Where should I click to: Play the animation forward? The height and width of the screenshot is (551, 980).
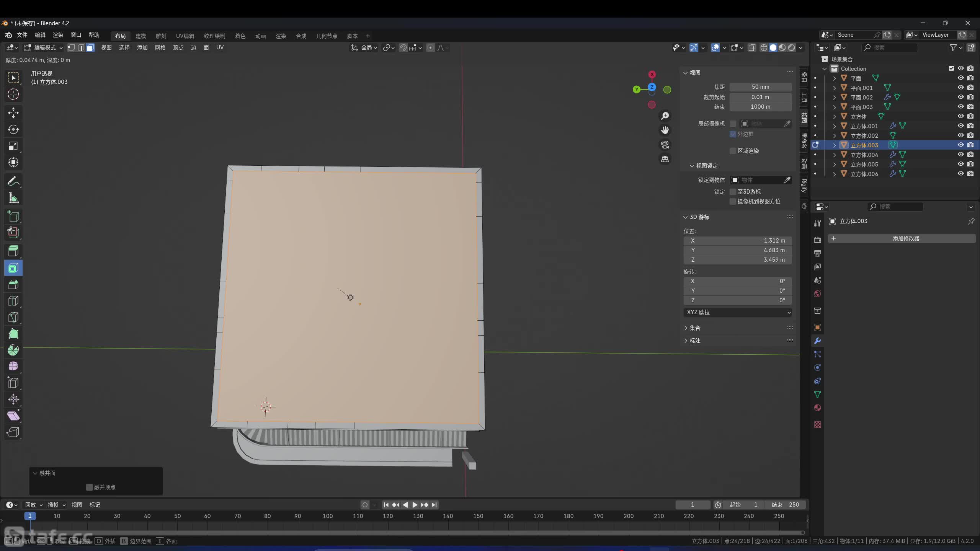click(415, 505)
